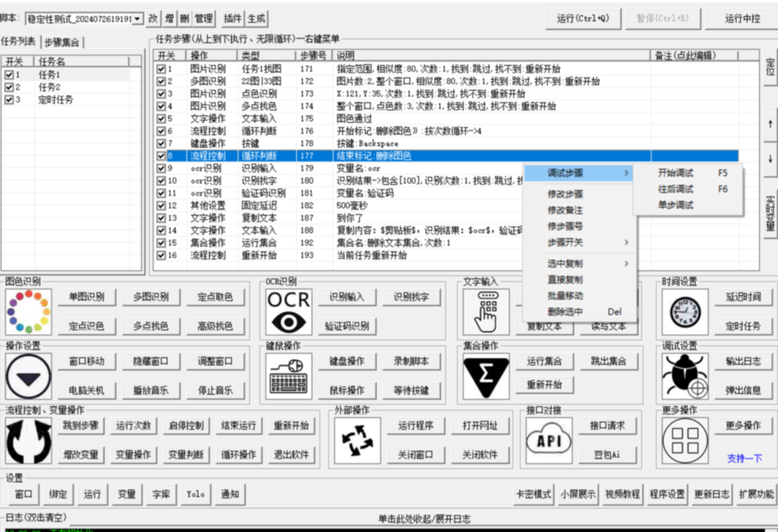Open the script name dropdown
The width and height of the screenshot is (778, 532).
point(138,18)
